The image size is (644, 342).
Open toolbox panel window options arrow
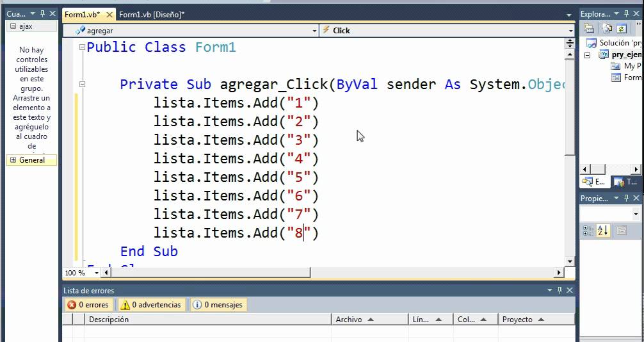(33, 14)
